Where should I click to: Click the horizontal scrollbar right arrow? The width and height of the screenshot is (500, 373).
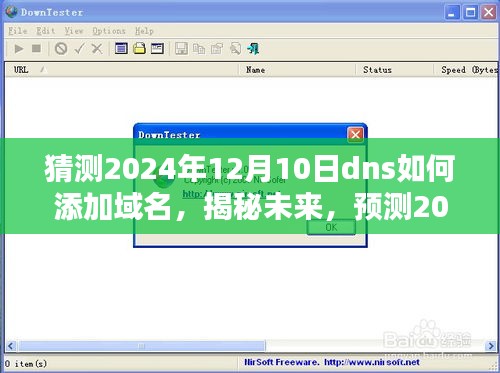pyautogui.click(x=491, y=346)
